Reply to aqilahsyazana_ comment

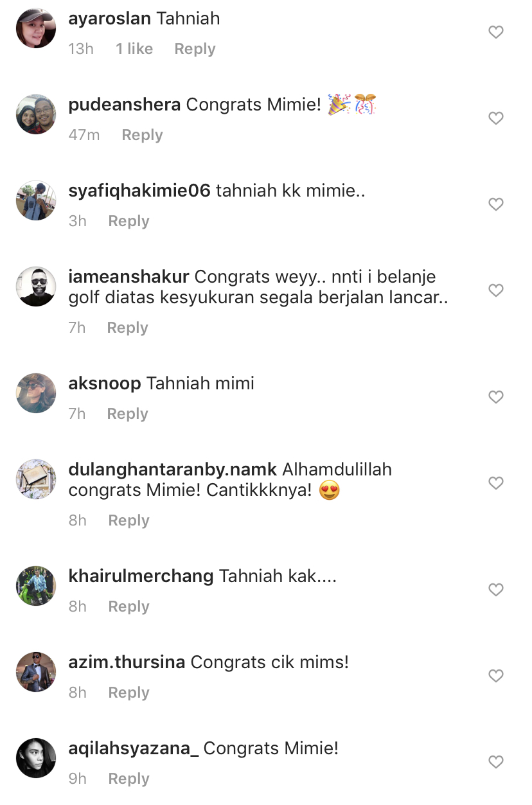pos(129,779)
